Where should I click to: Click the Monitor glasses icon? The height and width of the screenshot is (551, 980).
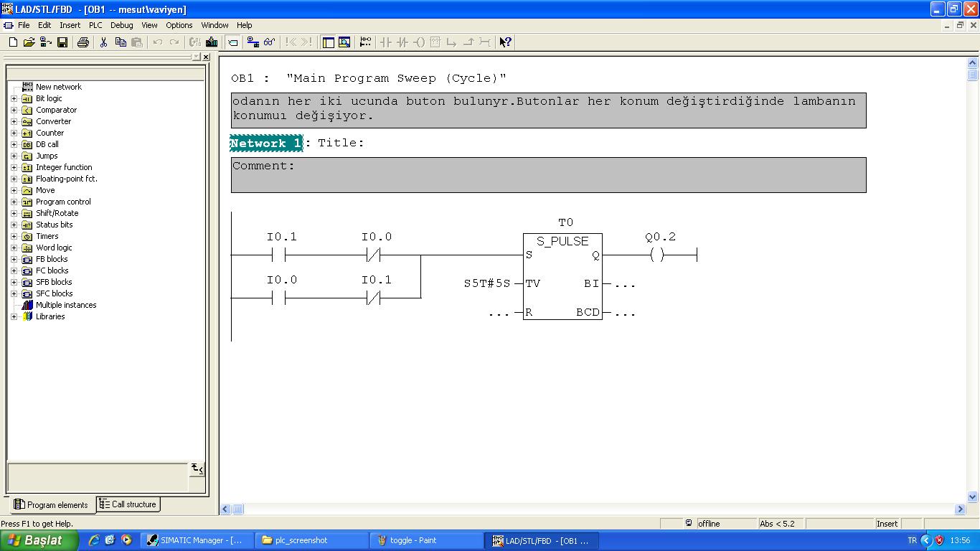click(x=270, y=42)
